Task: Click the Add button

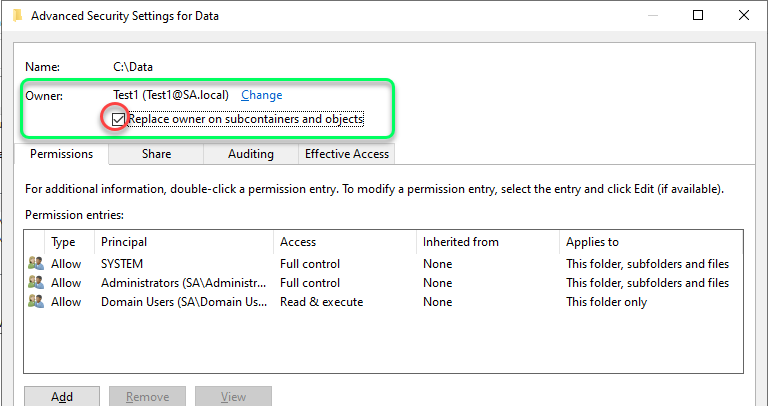Action: (62, 396)
